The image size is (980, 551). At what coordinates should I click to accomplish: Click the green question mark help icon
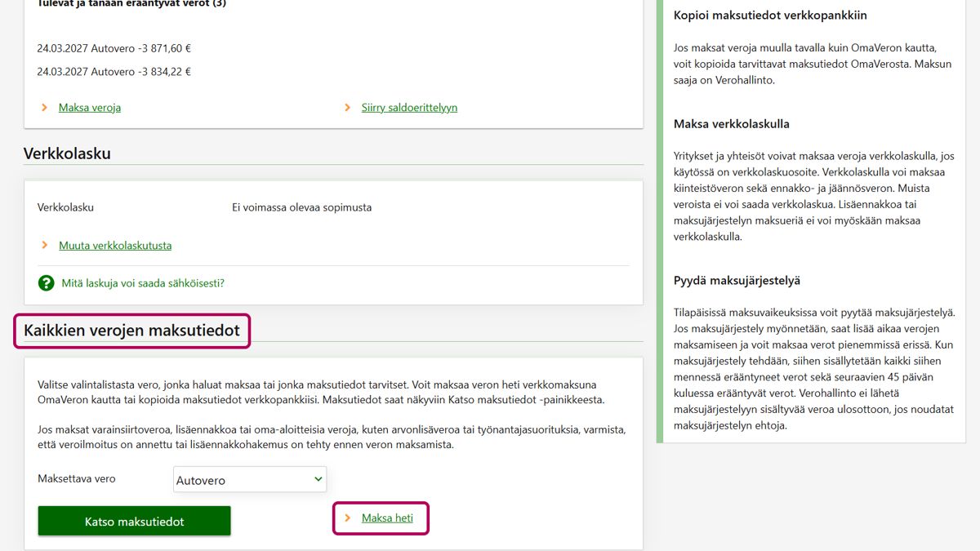pos(46,283)
